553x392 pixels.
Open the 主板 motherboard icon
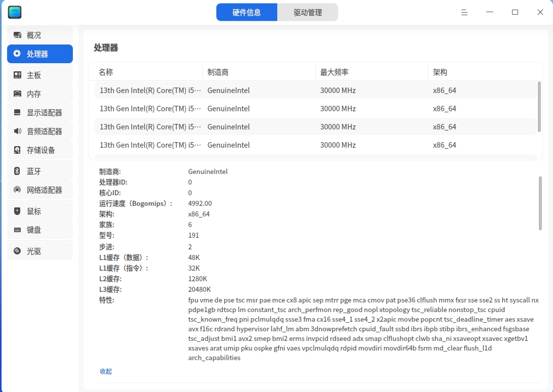coord(17,75)
